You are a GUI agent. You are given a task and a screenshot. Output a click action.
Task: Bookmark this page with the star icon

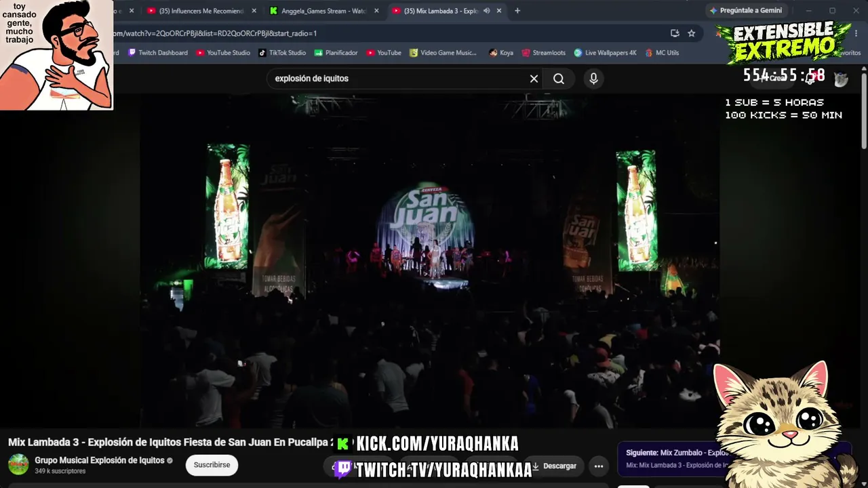(x=691, y=33)
